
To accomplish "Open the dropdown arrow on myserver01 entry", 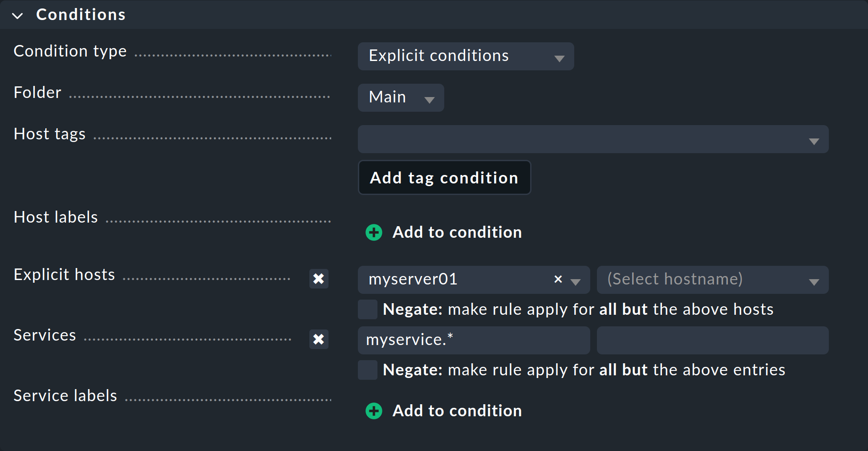I will (576, 281).
